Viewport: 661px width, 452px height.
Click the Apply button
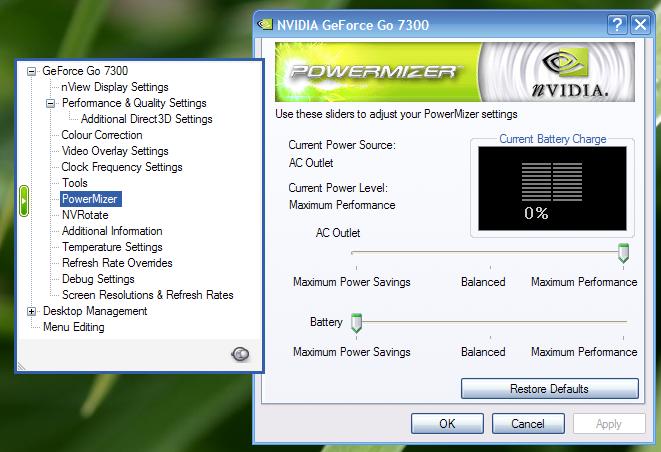pyautogui.click(x=609, y=423)
